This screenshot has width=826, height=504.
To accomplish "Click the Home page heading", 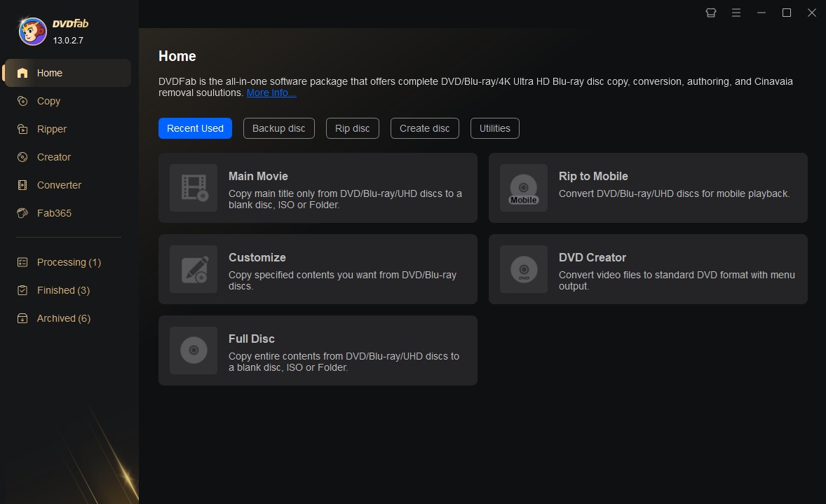I will [x=177, y=56].
